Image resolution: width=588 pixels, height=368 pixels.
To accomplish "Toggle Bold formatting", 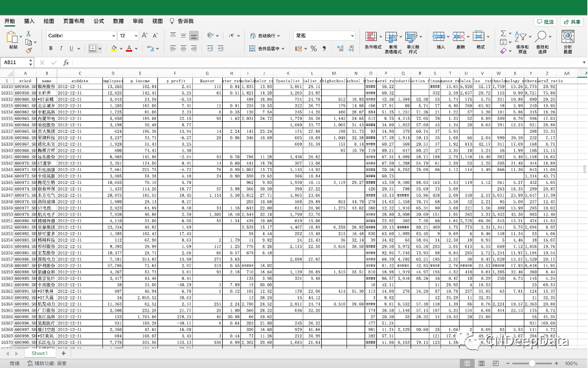I will click(x=51, y=49).
